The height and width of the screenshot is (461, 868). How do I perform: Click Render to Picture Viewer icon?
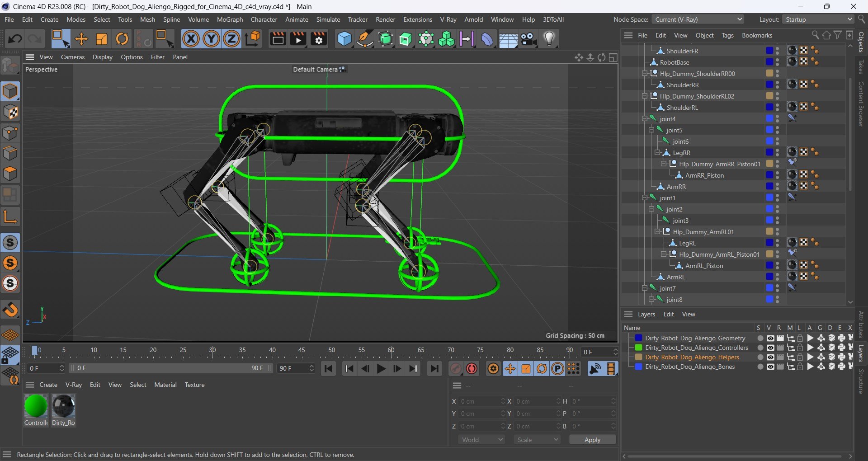point(298,39)
